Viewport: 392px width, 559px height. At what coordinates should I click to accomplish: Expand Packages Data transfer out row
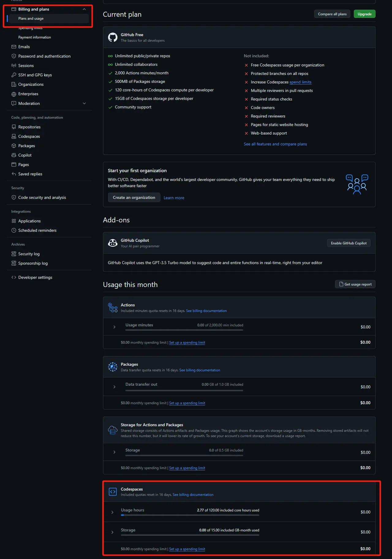coord(114,387)
